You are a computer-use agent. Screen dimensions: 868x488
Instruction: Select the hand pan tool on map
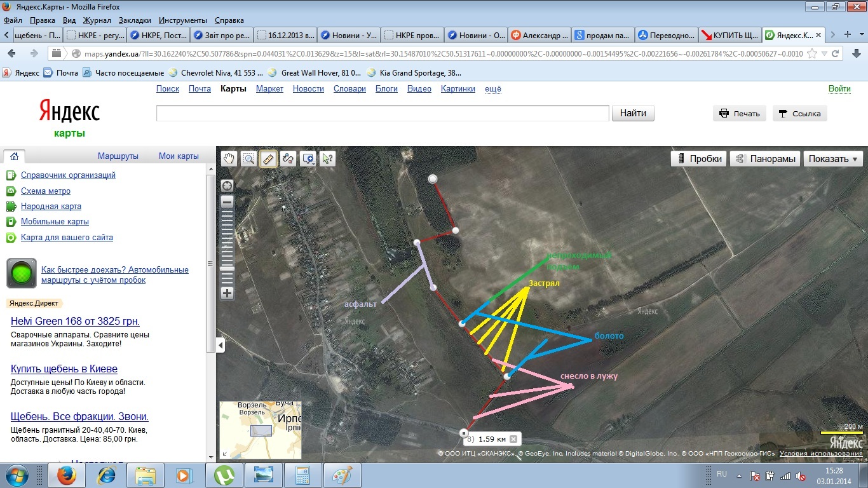(229, 159)
